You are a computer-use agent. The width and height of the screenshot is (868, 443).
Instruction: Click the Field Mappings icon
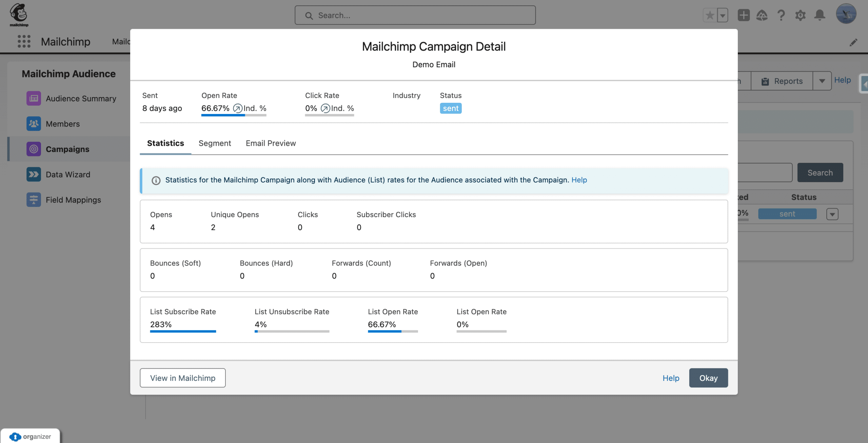click(x=34, y=200)
